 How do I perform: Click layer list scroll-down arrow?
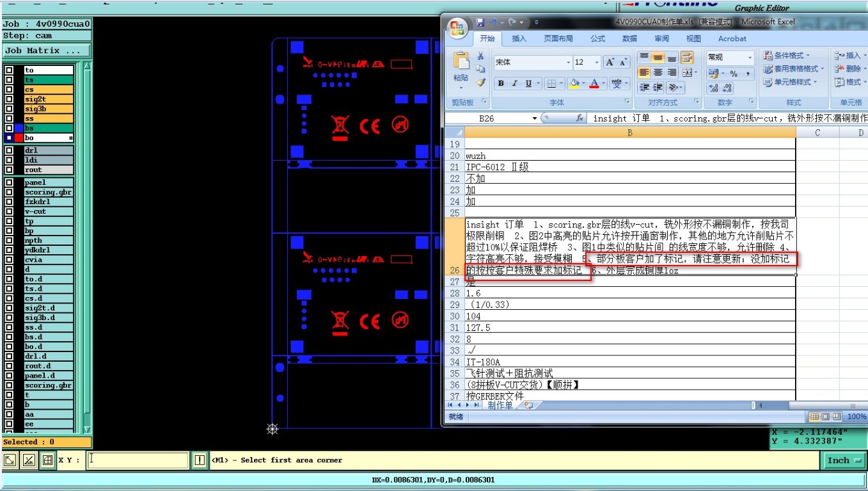(87, 430)
